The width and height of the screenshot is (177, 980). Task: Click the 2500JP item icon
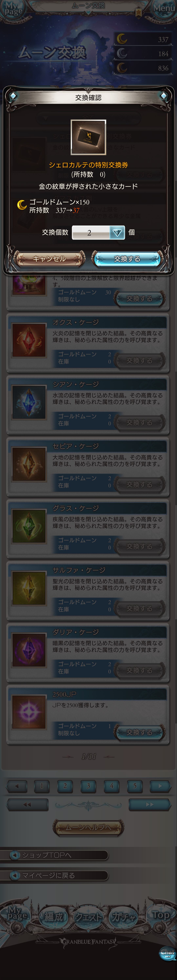[x=29, y=712]
